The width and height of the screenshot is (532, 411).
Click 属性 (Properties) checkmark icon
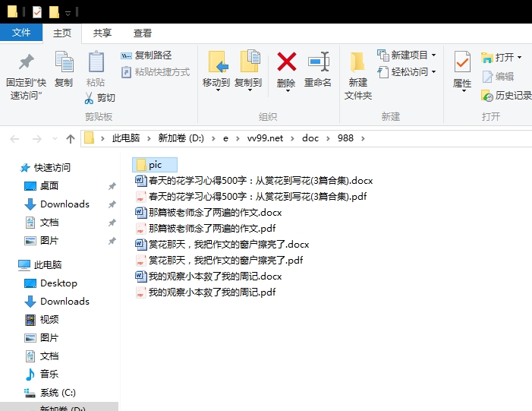pyautogui.click(x=462, y=62)
